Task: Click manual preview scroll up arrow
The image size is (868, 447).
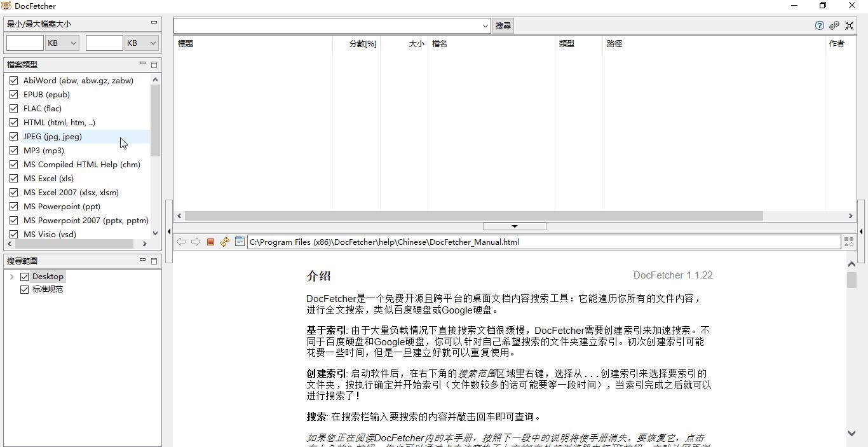Action: 851,264
